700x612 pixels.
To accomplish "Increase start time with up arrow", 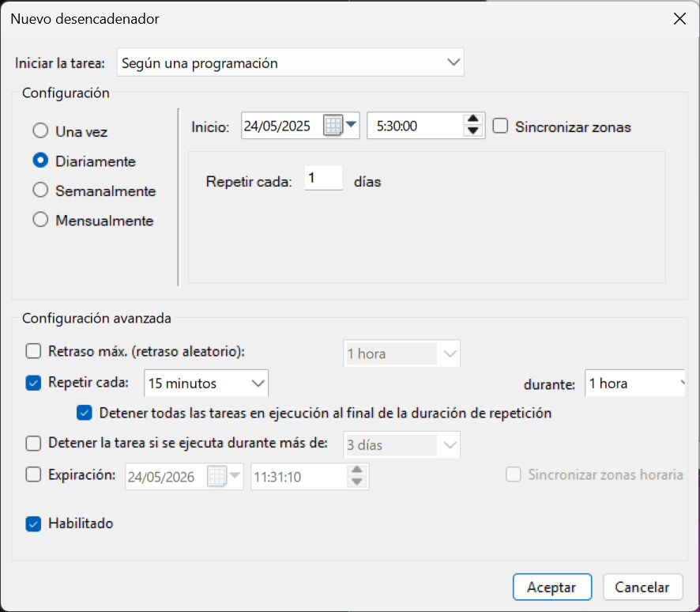I will click(472, 120).
